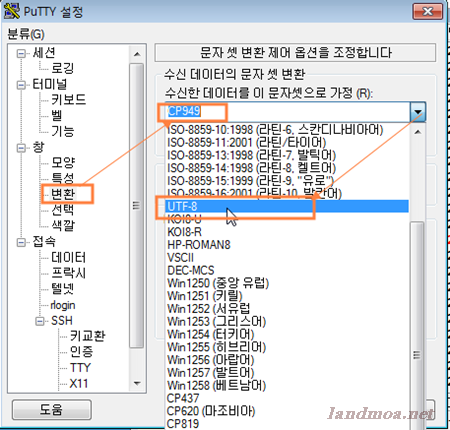Select 키보드 under 터미널

pos(68,99)
